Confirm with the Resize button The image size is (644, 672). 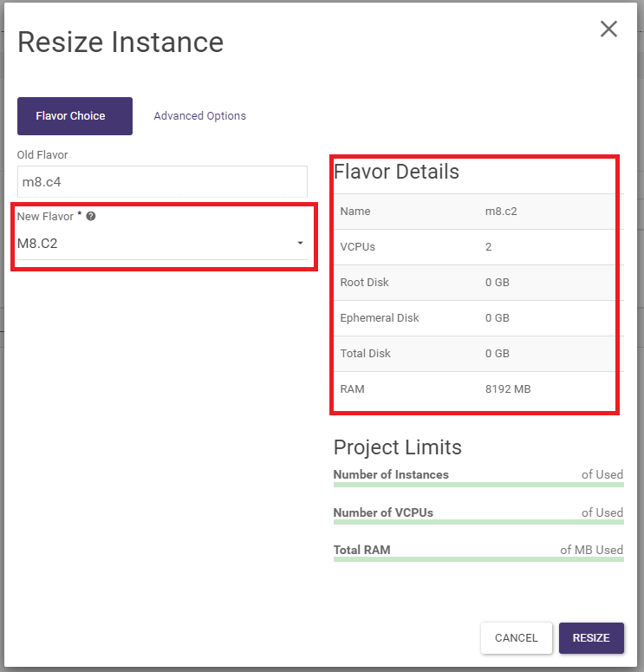590,638
